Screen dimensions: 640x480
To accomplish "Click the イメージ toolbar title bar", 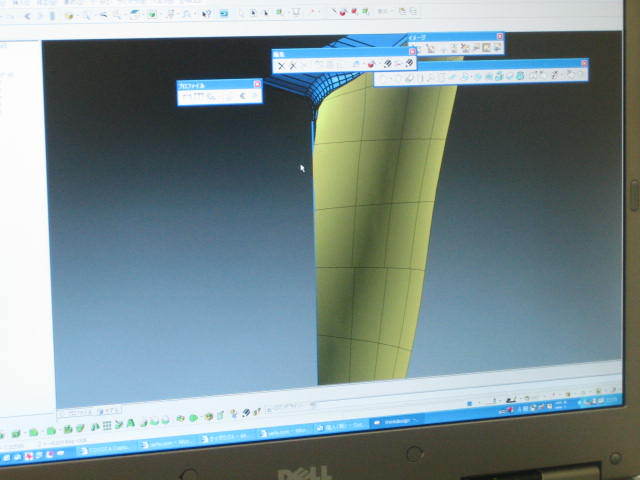I will click(456, 37).
